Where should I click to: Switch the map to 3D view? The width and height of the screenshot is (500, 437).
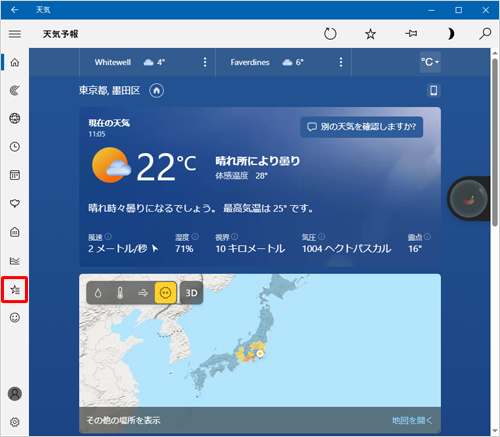click(x=191, y=293)
